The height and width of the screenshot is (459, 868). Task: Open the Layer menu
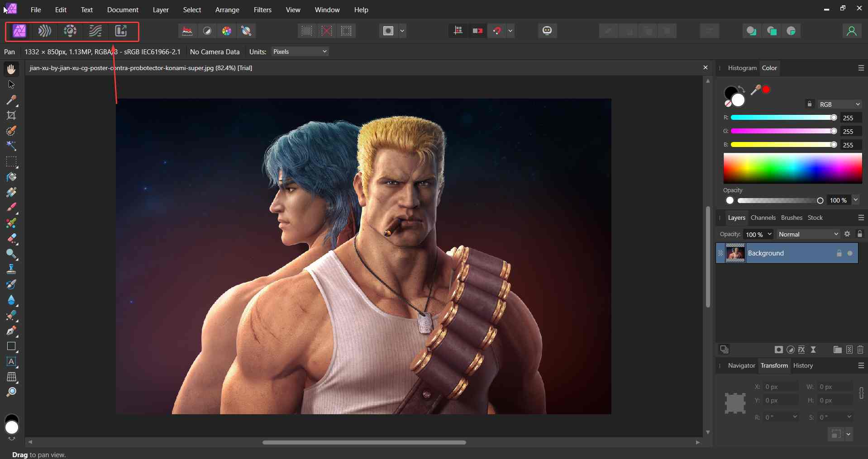[x=161, y=9]
